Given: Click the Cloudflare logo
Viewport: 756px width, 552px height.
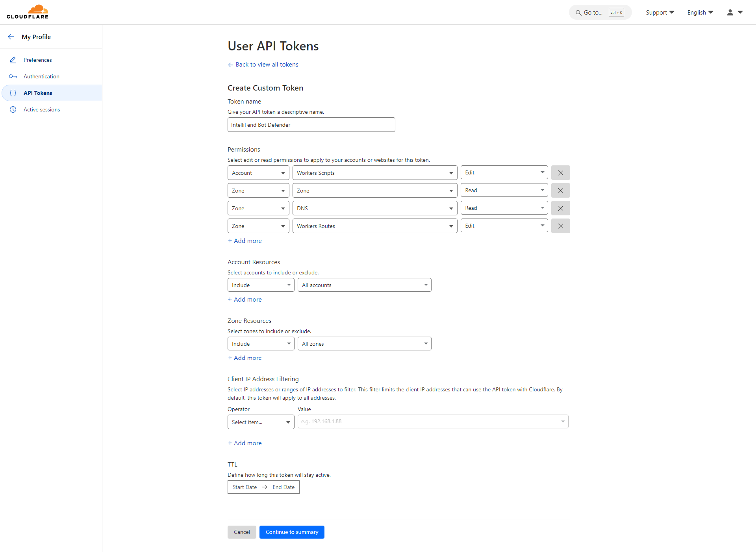Looking at the screenshot, I should click(28, 12).
